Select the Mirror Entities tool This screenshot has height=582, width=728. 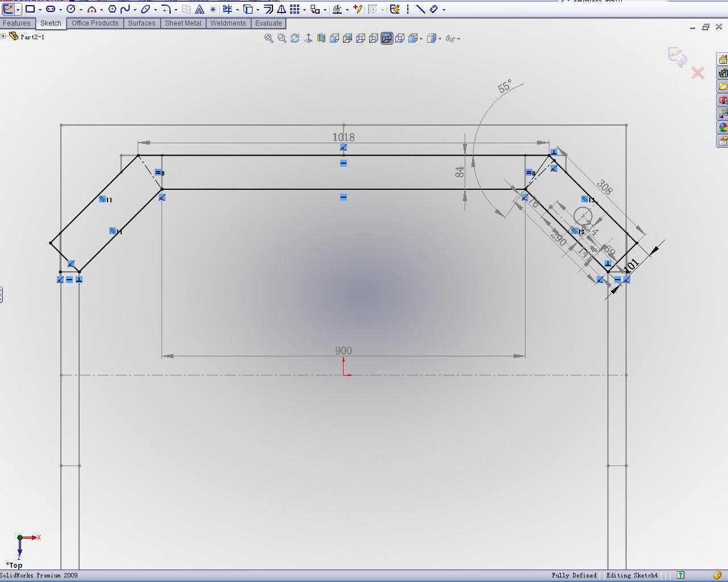click(x=282, y=9)
